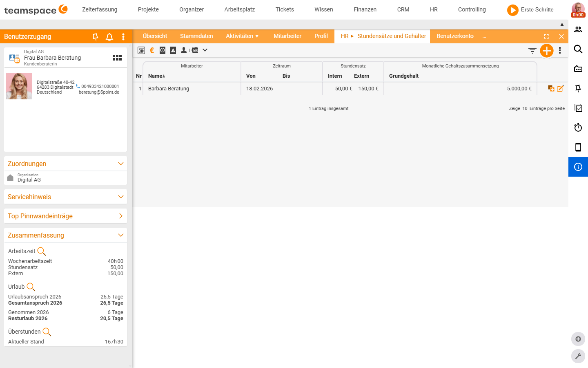This screenshot has height=368, width=588.
Task: Open the user avatar in the top right
Action: [x=578, y=9]
